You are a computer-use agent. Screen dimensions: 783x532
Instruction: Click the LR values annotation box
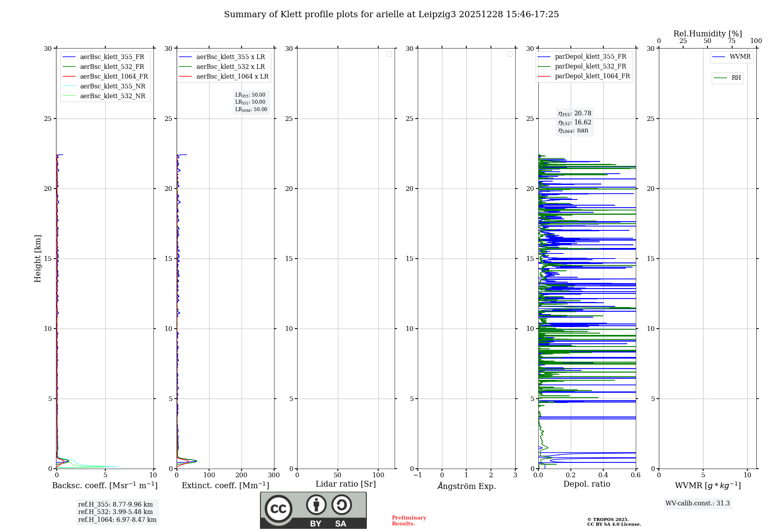251,102
